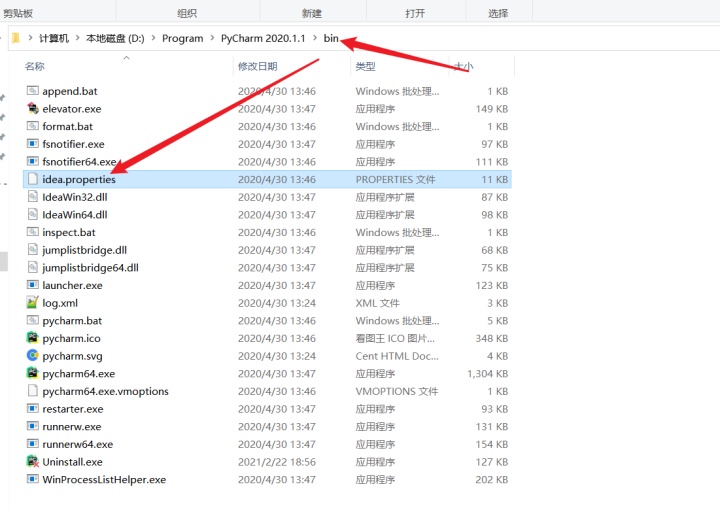Sort files by 修改日期 column header

258,66
